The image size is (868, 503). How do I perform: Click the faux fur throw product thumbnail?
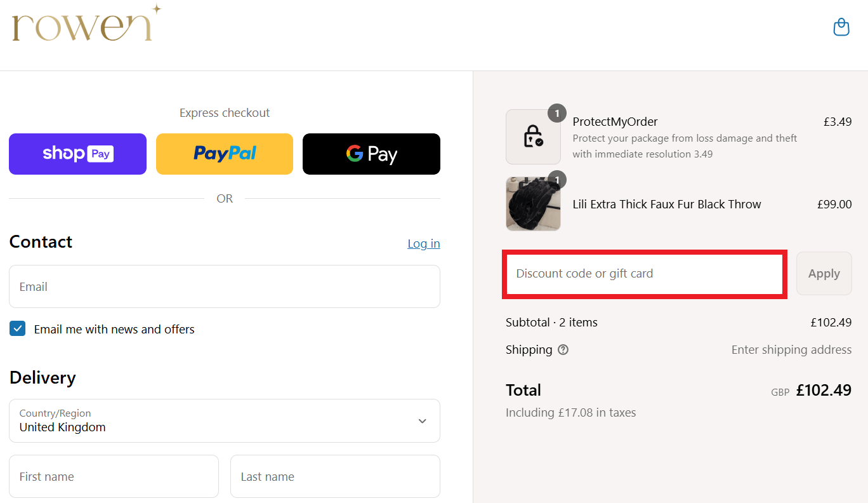(x=533, y=204)
